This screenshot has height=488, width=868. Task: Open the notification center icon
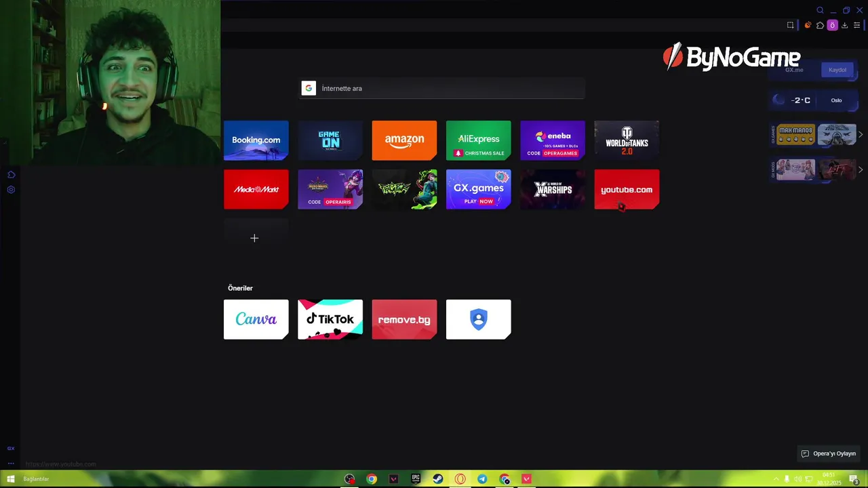[x=854, y=479]
